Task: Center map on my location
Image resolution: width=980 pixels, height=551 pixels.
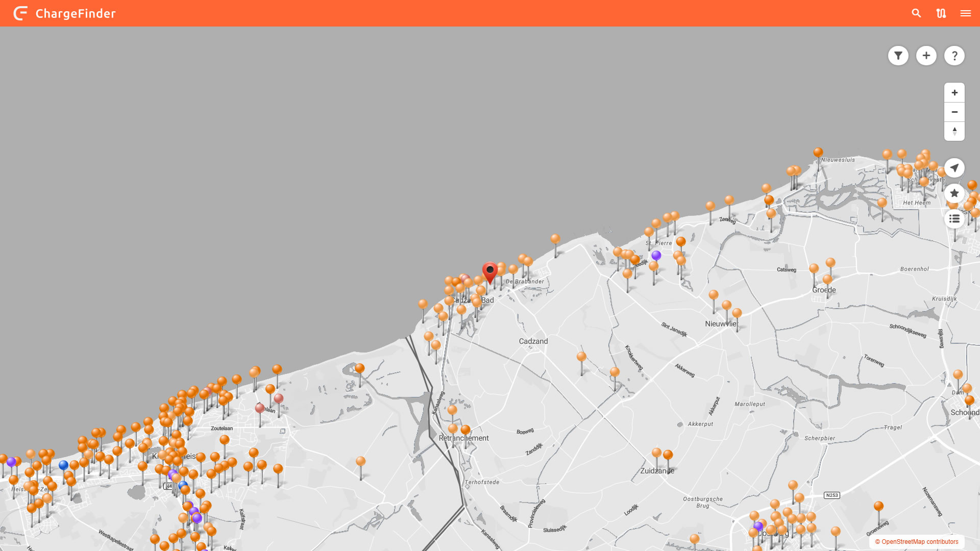Action: pyautogui.click(x=954, y=168)
